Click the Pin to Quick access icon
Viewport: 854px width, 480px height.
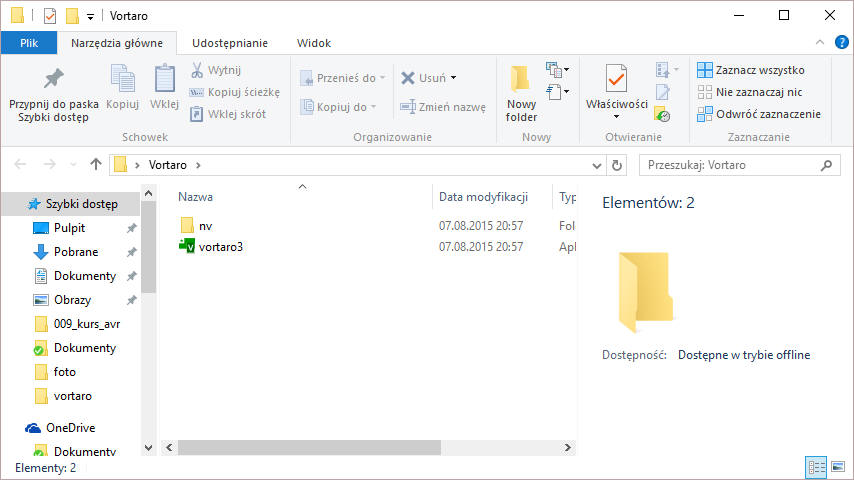click(53, 79)
